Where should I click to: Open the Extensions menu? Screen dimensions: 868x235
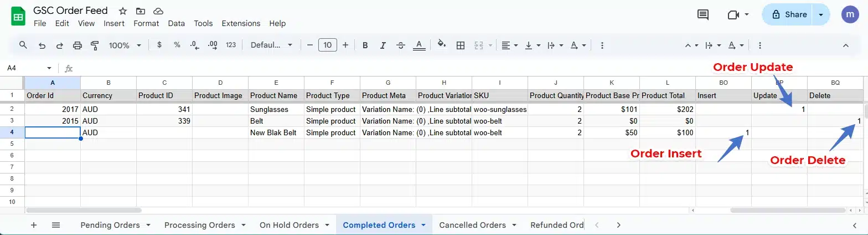[x=241, y=23]
